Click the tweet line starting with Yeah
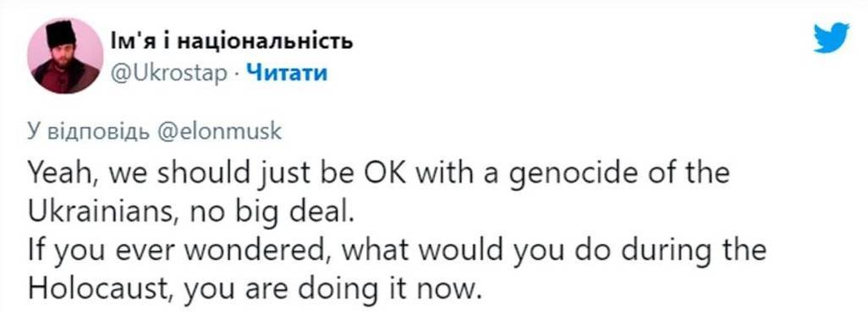The image size is (868, 313). pos(379,174)
